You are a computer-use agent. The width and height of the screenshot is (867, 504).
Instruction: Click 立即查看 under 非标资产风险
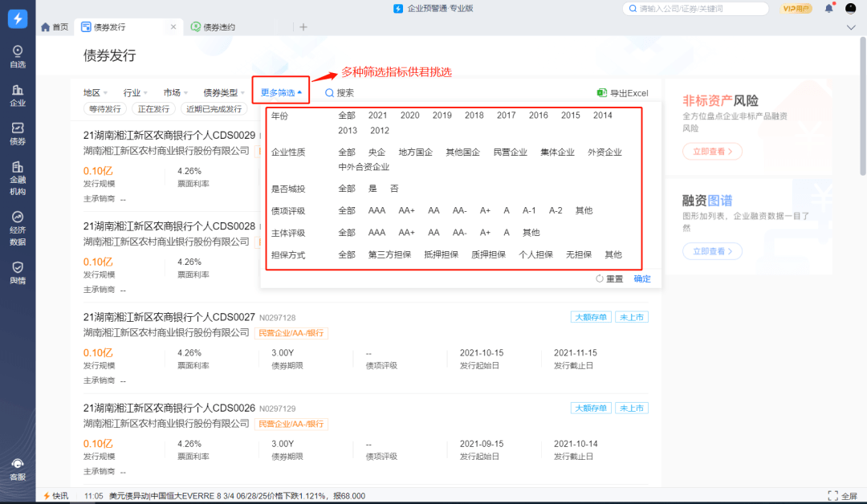click(x=712, y=152)
